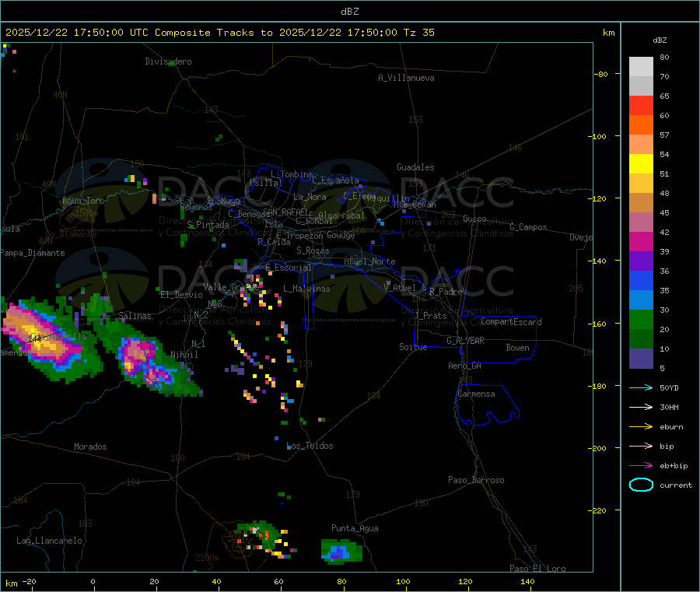Click the dBZ title at top

(x=349, y=12)
